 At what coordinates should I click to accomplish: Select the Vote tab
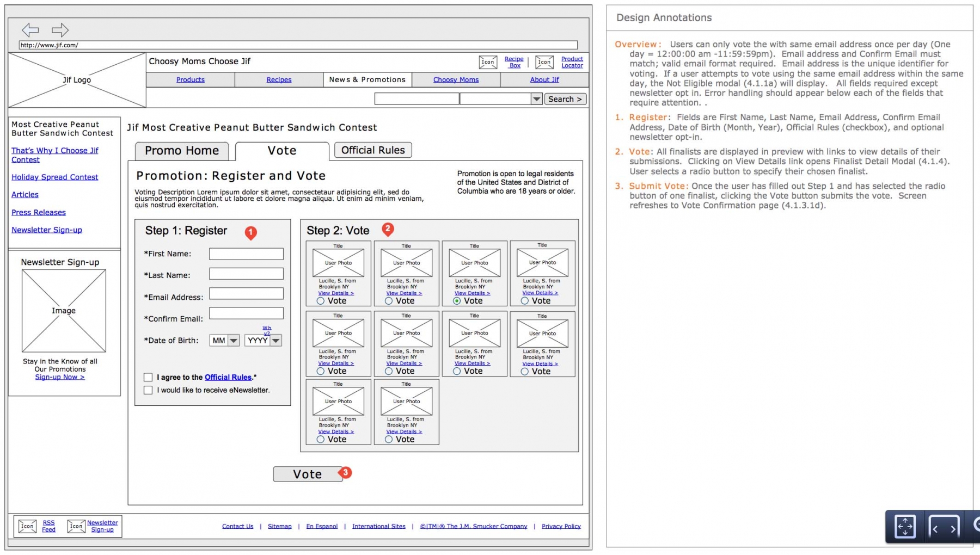coord(282,151)
